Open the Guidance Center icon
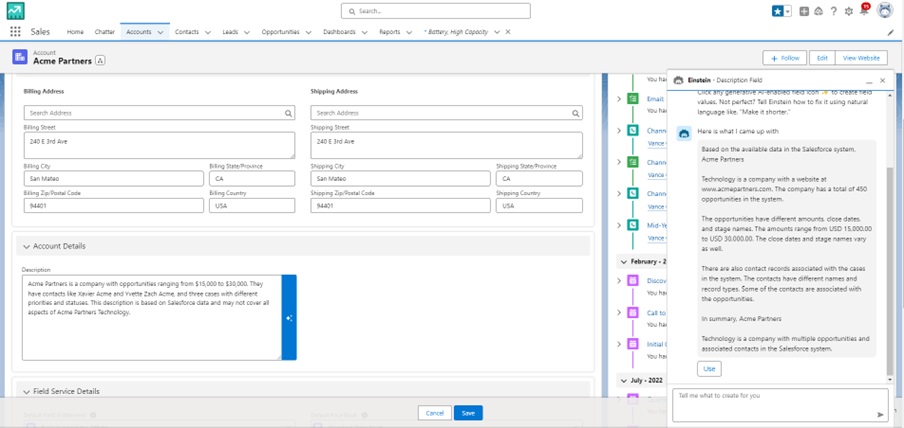 pos(819,11)
